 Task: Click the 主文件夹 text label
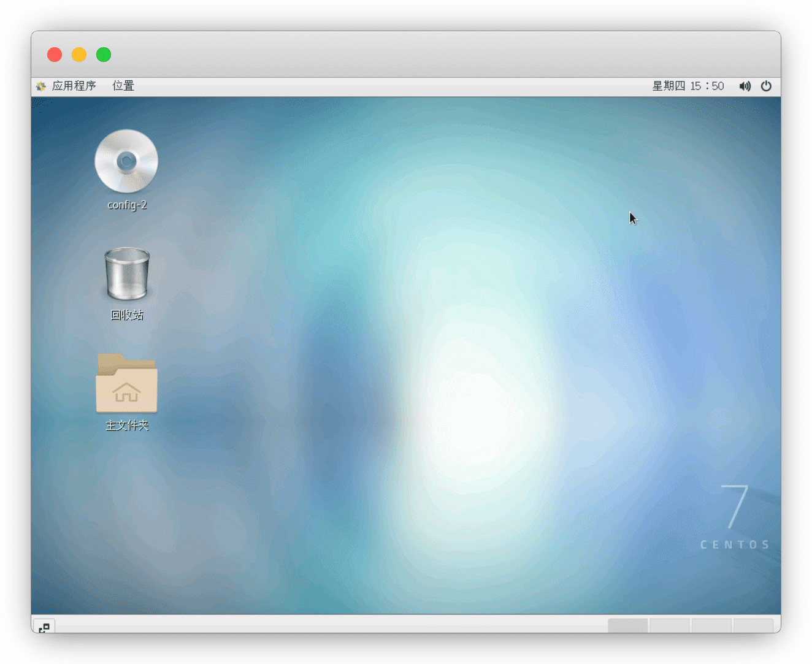127,425
